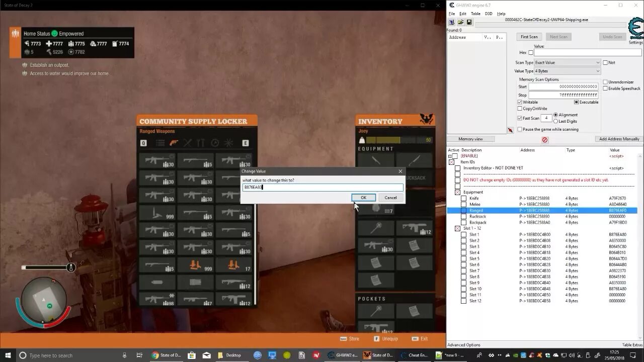Select the Ranged row in address list
The height and width of the screenshot is (362, 644).
[542, 210]
